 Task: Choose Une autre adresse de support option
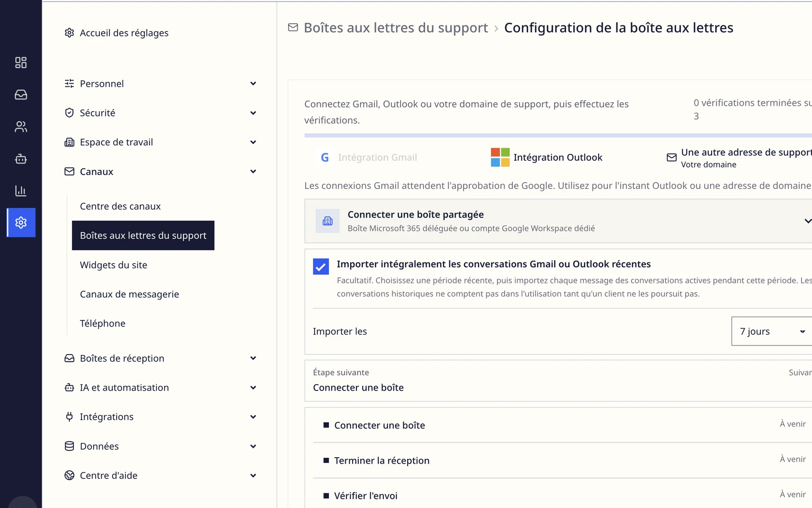(739, 158)
